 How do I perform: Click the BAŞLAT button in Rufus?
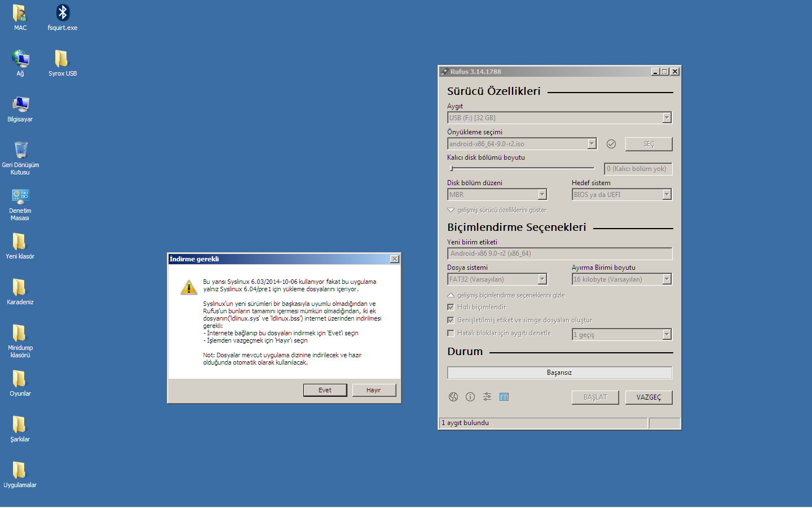click(595, 397)
